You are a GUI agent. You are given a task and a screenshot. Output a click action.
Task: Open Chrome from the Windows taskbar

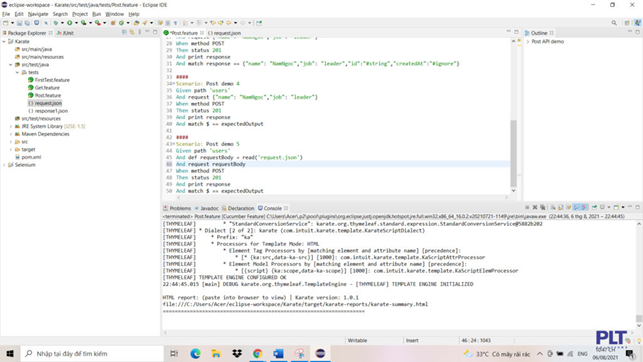[258, 353]
